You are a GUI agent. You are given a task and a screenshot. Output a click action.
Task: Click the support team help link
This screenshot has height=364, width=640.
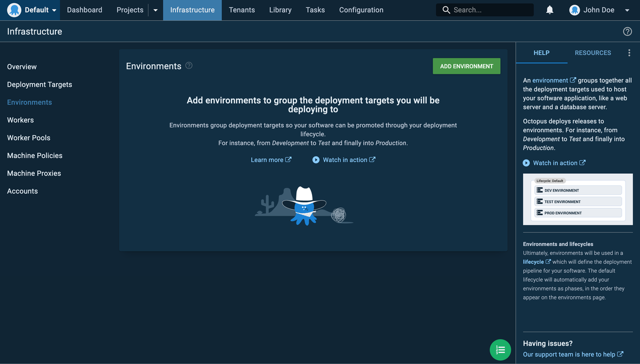pos(570,354)
